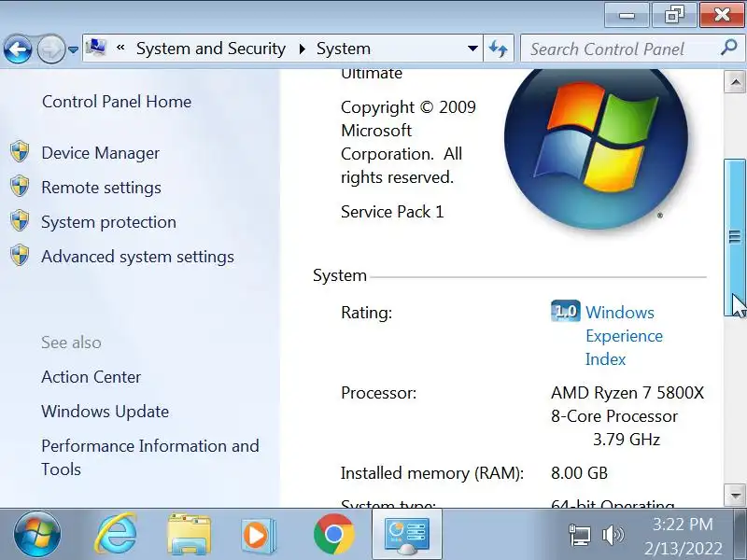Click the clock showing 3:22 PM
The height and width of the screenshot is (560, 747).
[683, 525]
